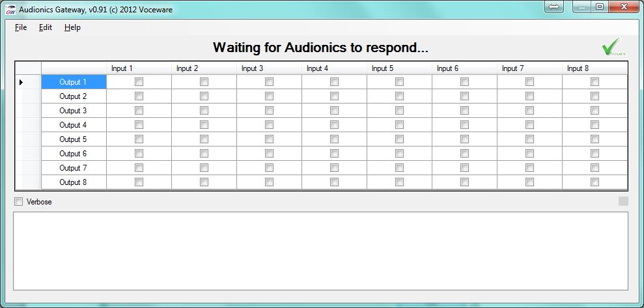Click the green checkmark Voceware logo
This screenshot has width=644, height=308.
(613, 48)
